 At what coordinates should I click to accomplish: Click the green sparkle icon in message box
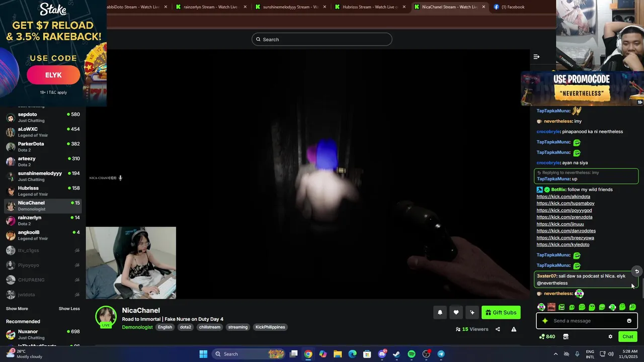coord(545,321)
